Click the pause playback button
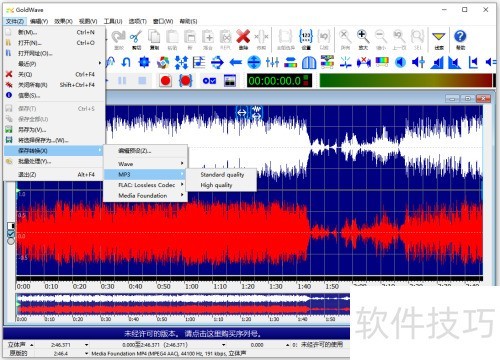This screenshot has height=360, width=500. pyautogui.click(x=122, y=81)
